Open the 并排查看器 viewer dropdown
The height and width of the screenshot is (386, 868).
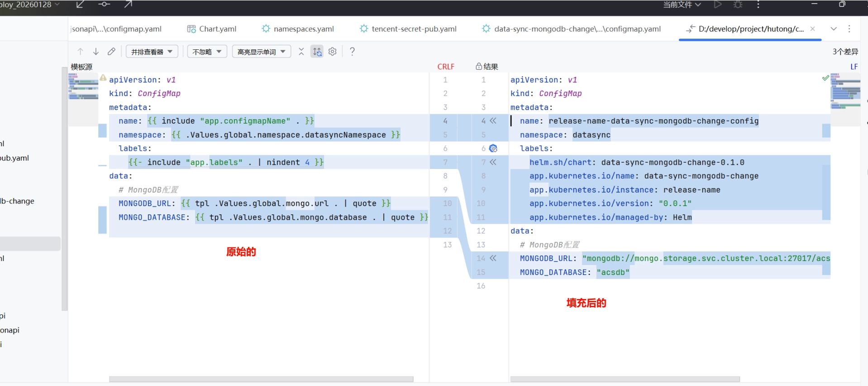point(152,52)
